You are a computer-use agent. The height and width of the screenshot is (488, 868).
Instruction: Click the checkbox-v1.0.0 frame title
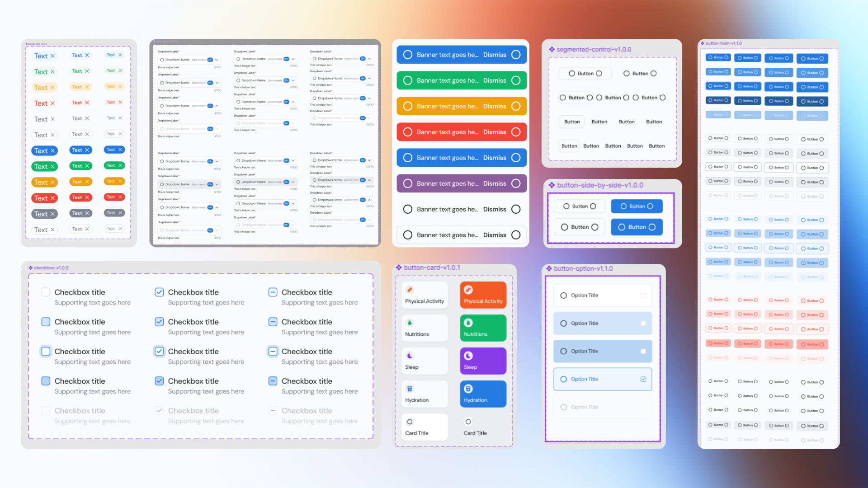point(51,268)
